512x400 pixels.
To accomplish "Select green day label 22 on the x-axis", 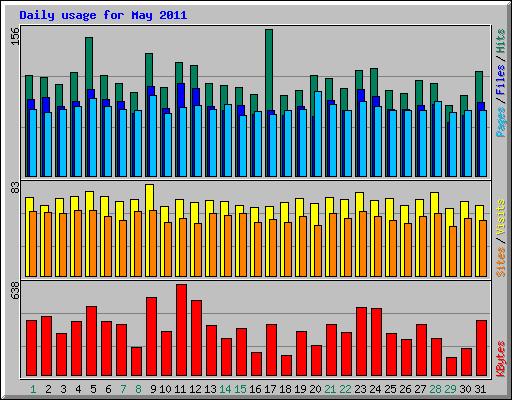I will pos(345,389).
